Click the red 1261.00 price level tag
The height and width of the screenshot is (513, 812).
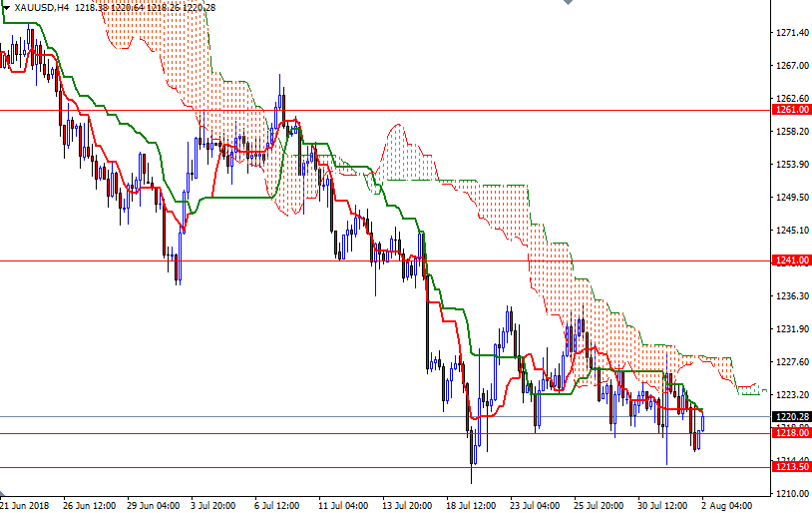point(791,110)
